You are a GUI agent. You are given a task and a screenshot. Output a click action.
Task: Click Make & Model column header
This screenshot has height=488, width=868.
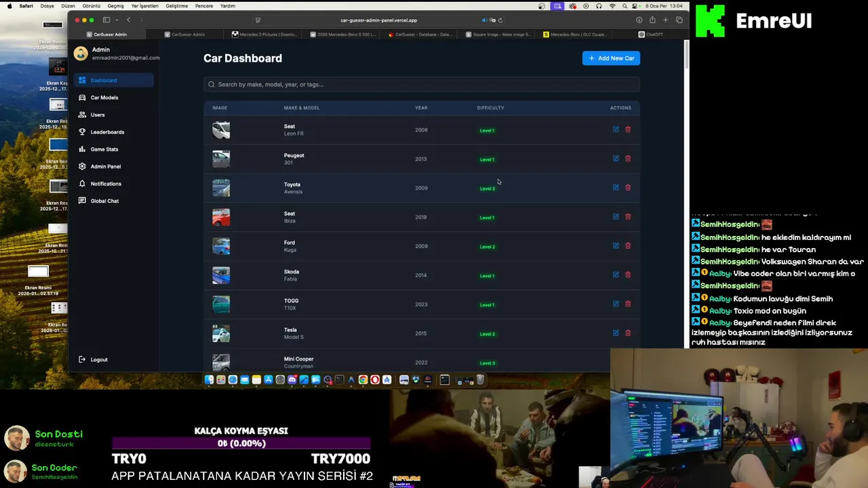[302, 108]
